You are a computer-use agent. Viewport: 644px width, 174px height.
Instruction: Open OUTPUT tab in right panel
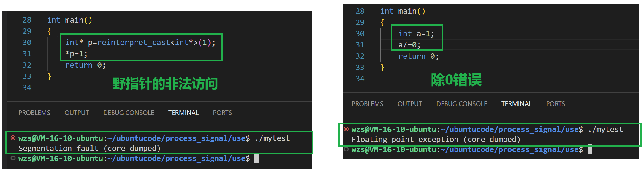pos(410,104)
